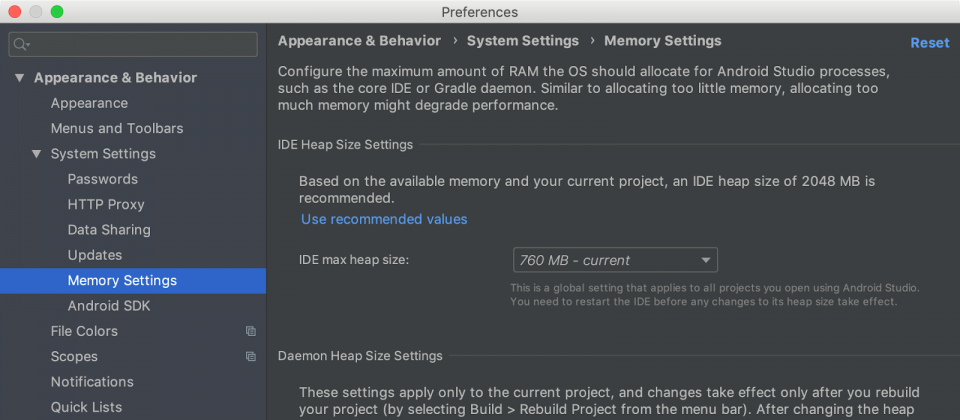Click the green zoom window button
Image resolution: width=960 pixels, height=420 pixels.
click(x=57, y=12)
